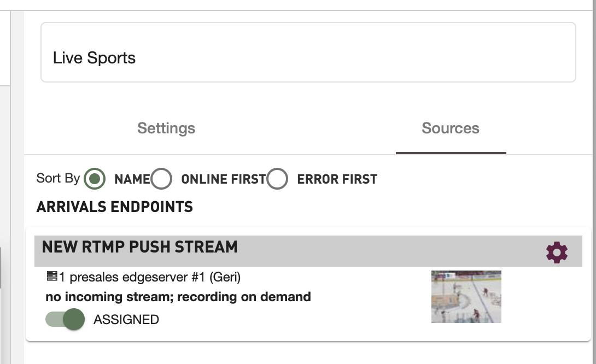Screen dimensions: 596x364
Task: Select the ERROR FIRST radio button
Action: [x=277, y=179]
